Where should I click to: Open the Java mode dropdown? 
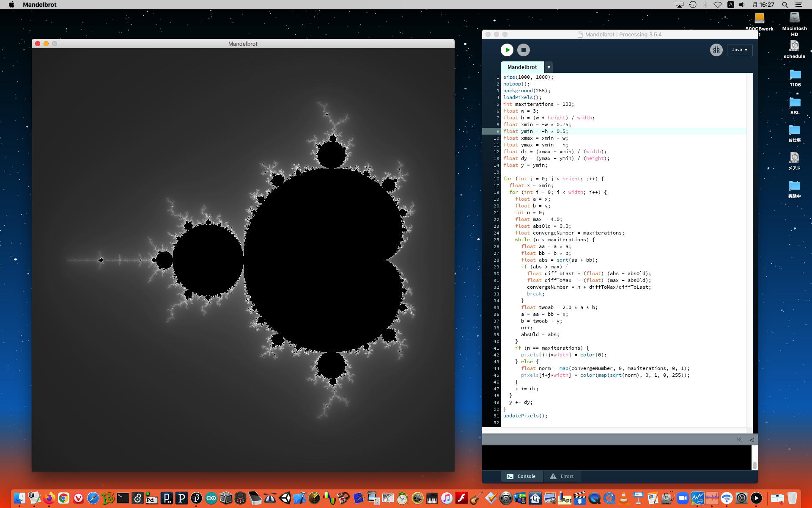click(740, 50)
